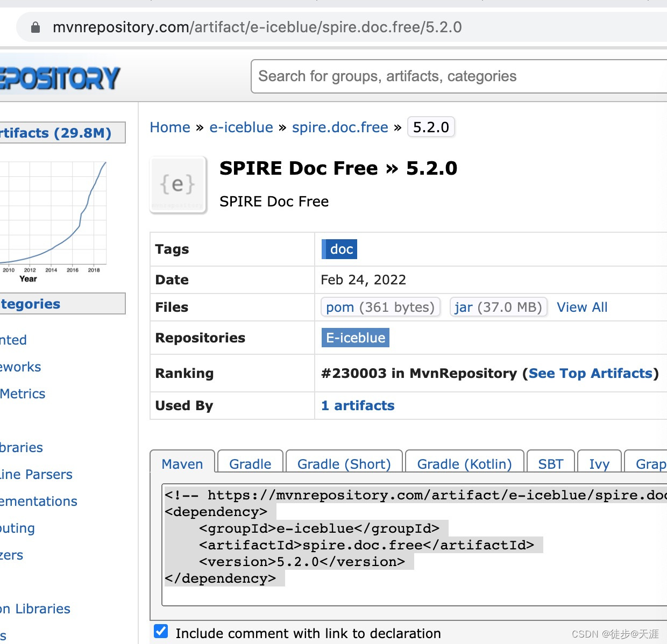Enable "Include comment with link to declaration"
Viewport: 667px width, 644px height.
click(161, 631)
